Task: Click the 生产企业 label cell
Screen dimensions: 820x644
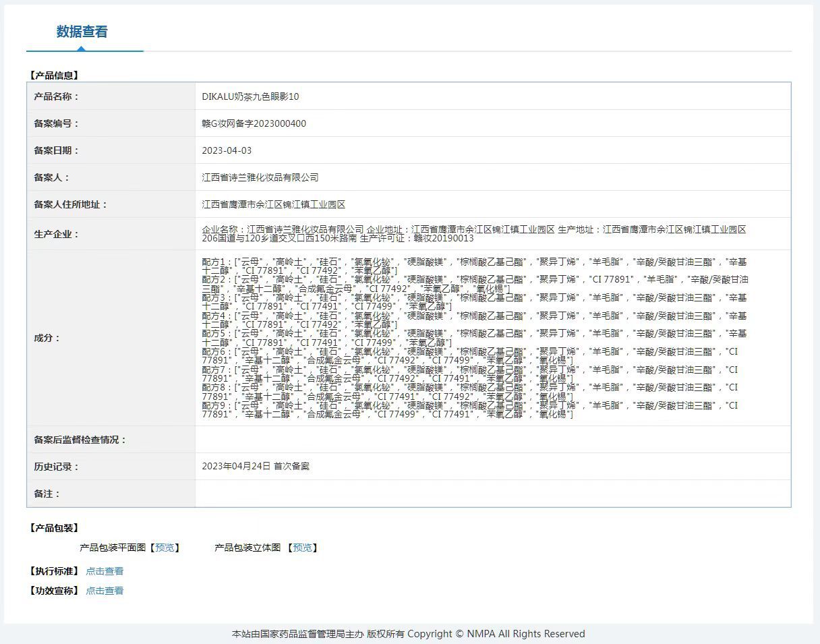Action: [111, 234]
